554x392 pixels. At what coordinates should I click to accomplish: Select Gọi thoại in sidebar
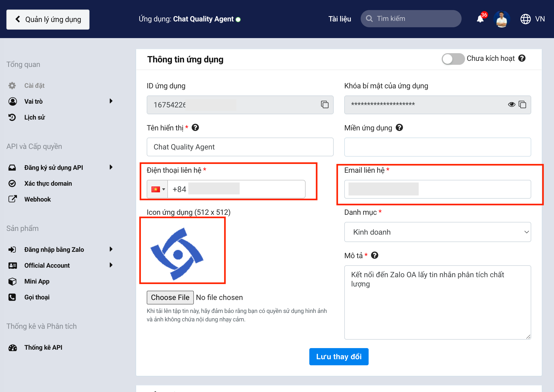(37, 297)
